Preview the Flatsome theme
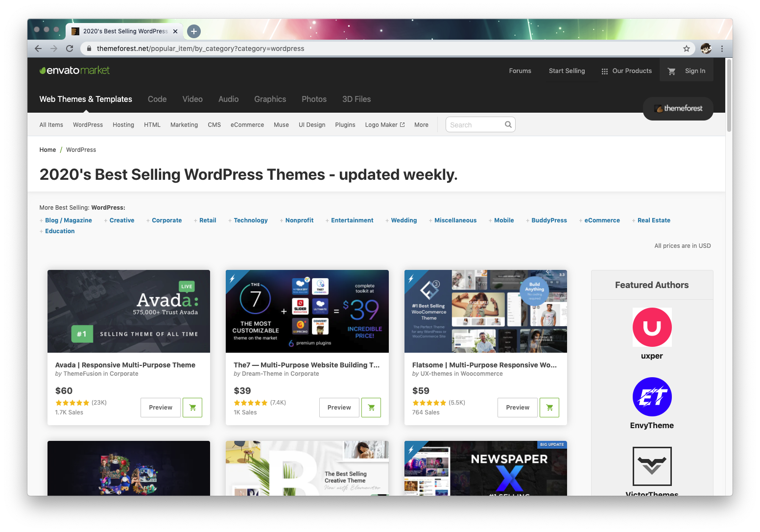This screenshot has width=760, height=532. point(518,408)
